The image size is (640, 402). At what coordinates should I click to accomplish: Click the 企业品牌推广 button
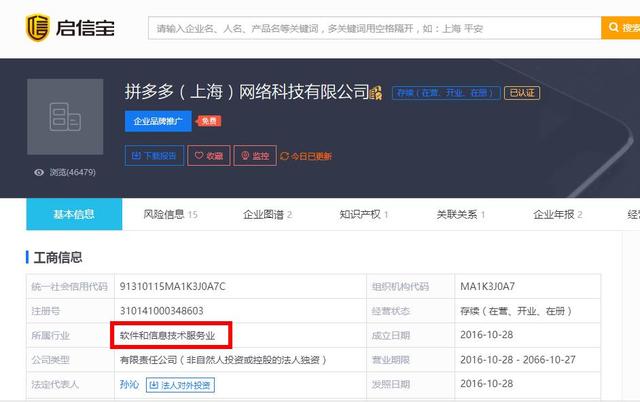point(158,121)
